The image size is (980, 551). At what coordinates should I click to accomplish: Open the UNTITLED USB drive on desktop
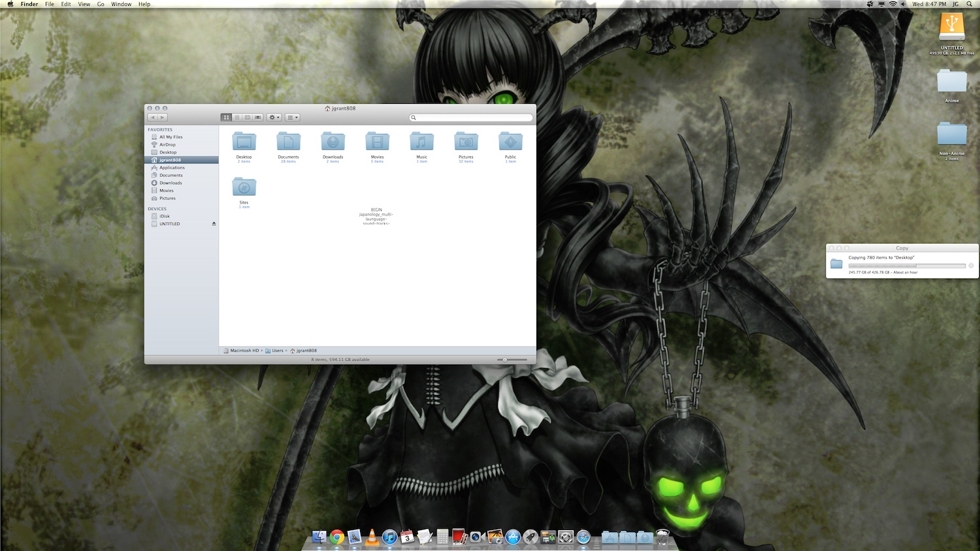pyautogui.click(x=952, y=28)
